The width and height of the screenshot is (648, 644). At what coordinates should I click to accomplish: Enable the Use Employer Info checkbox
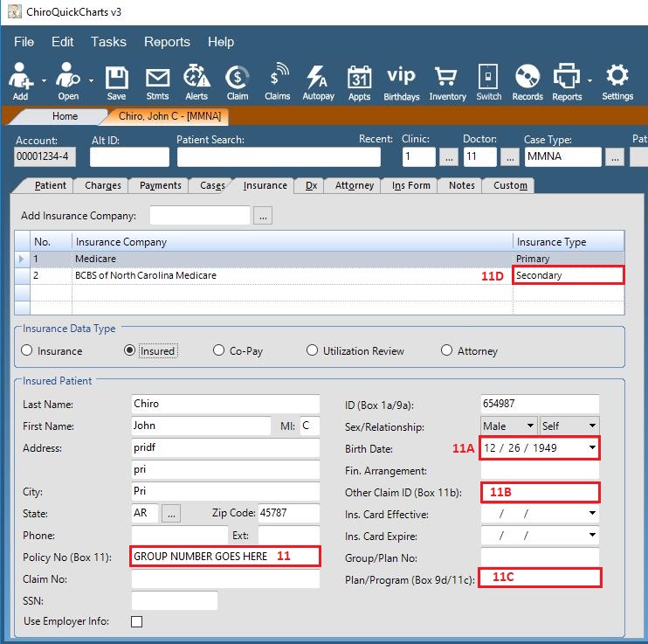(137, 622)
